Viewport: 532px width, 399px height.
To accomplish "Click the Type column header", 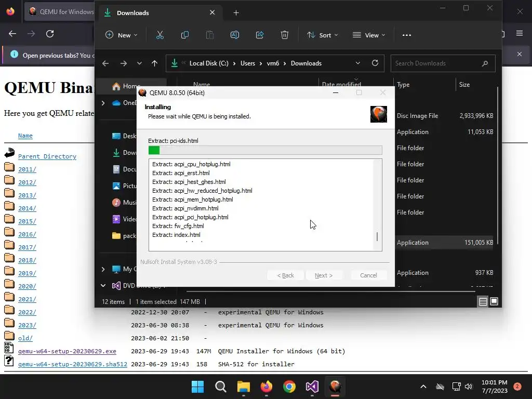I will pyautogui.click(x=403, y=85).
